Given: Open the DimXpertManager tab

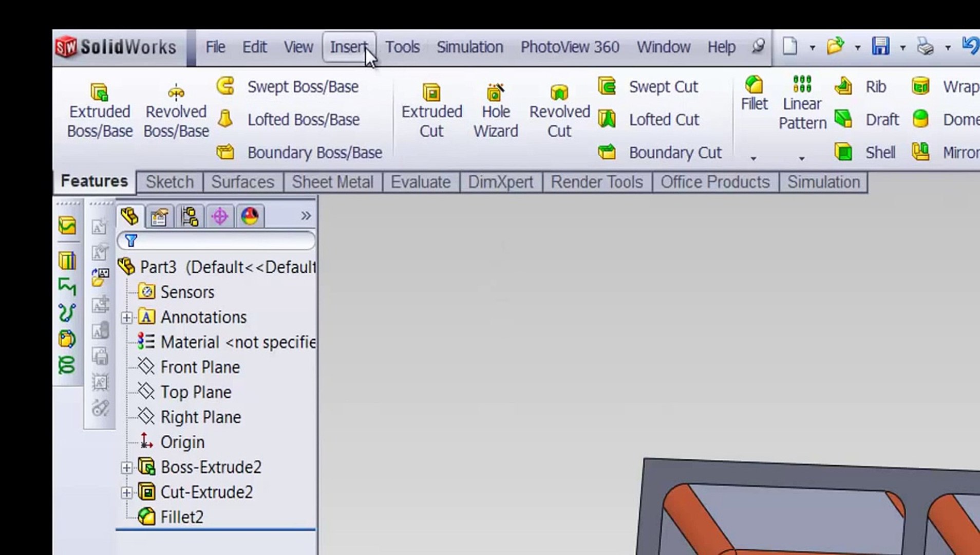Looking at the screenshot, I should pos(220,216).
